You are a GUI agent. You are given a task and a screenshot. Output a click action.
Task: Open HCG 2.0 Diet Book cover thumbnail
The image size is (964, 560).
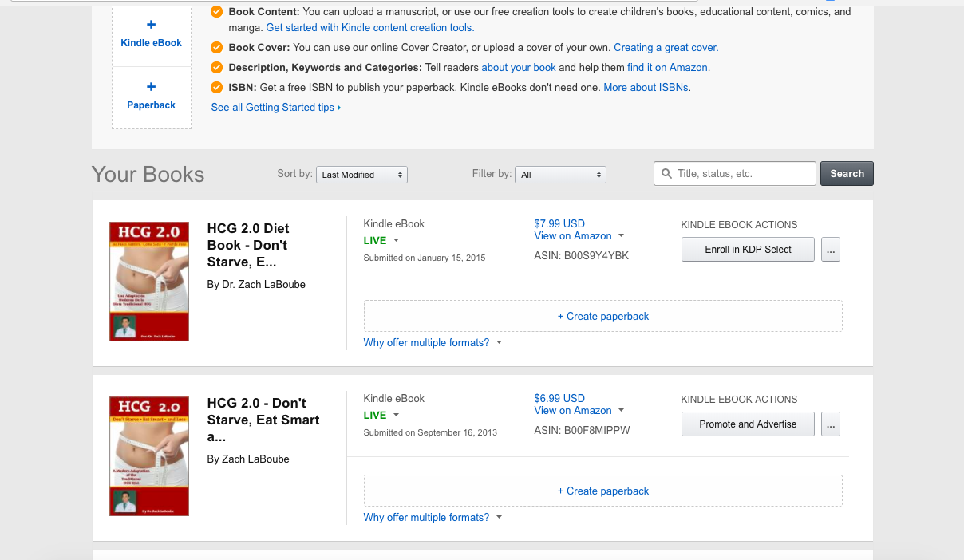[x=149, y=282]
